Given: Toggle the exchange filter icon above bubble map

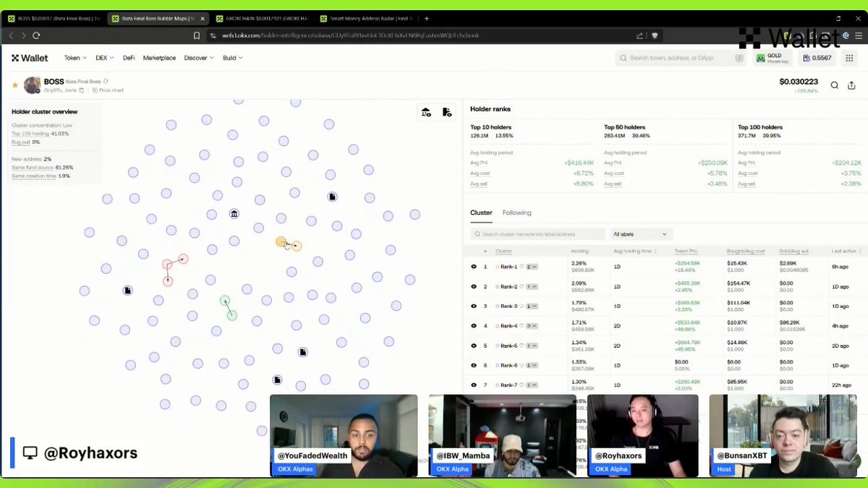Looking at the screenshot, I should point(426,112).
